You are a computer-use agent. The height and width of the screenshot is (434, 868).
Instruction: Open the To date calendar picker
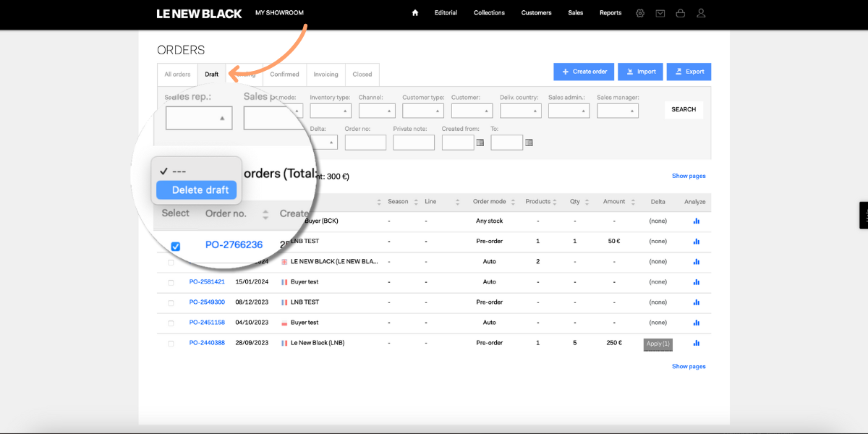[x=529, y=142]
